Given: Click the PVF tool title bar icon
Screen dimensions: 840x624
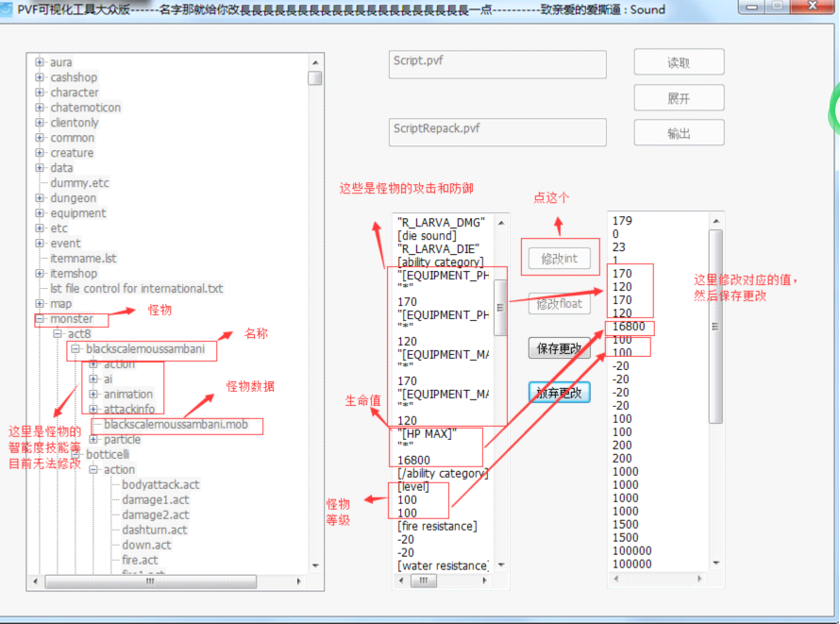Looking at the screenshot, I should pyautogui.click(x=8, y=9).
